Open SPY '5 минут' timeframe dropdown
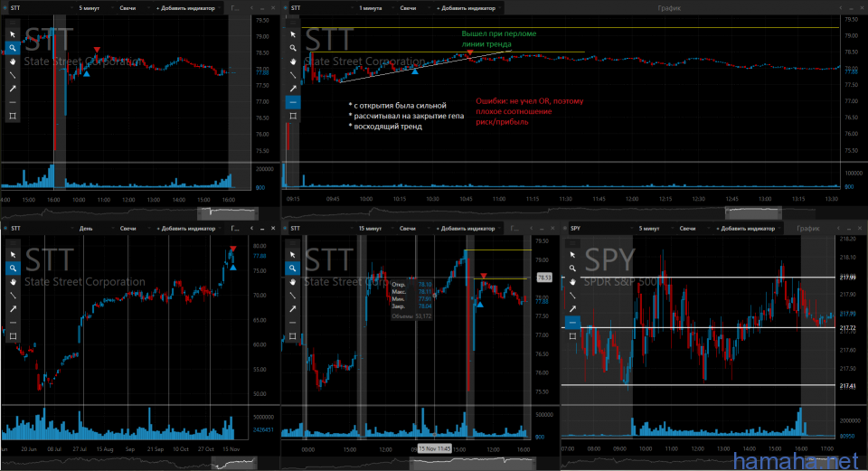Image resolution: width=868 pixels, height=471 pixels. coord(655,228)
